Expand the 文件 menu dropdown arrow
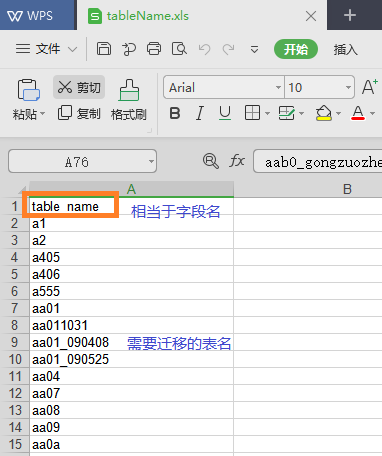 pyautogui.click(x=72, y=50)
